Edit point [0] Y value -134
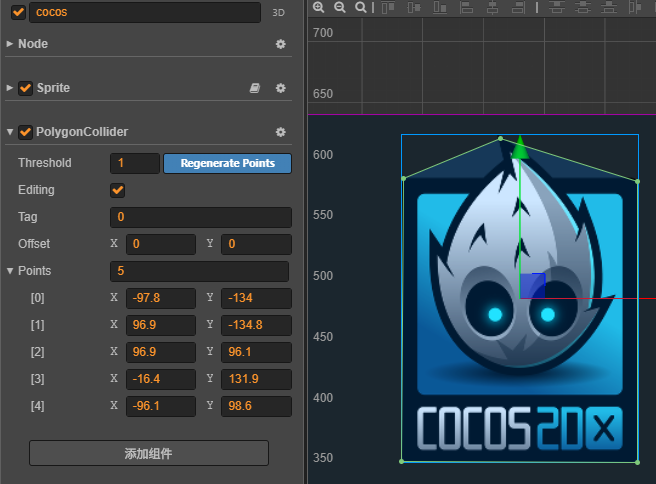 coord(256,298)
